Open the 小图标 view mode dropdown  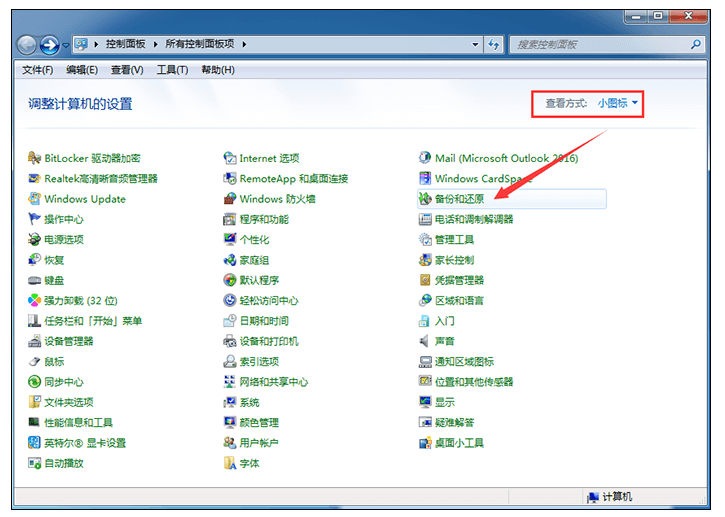tap(618, 103)
